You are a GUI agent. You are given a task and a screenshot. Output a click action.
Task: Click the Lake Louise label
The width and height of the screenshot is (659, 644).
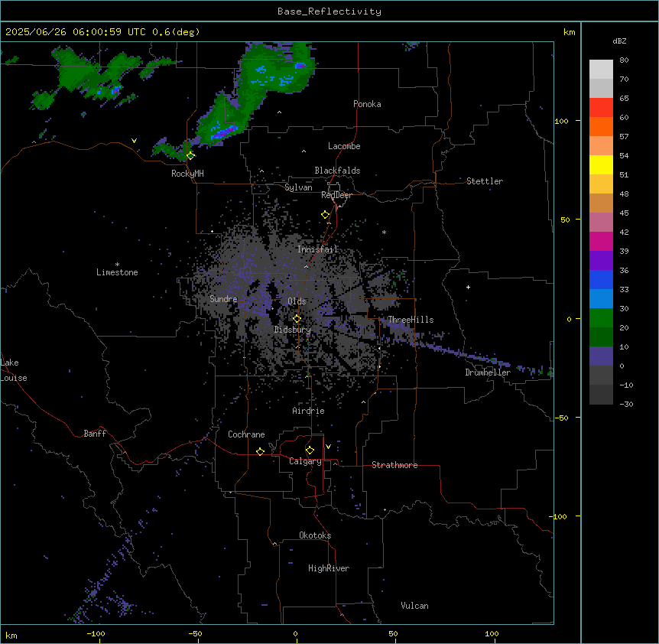(14, 370)
